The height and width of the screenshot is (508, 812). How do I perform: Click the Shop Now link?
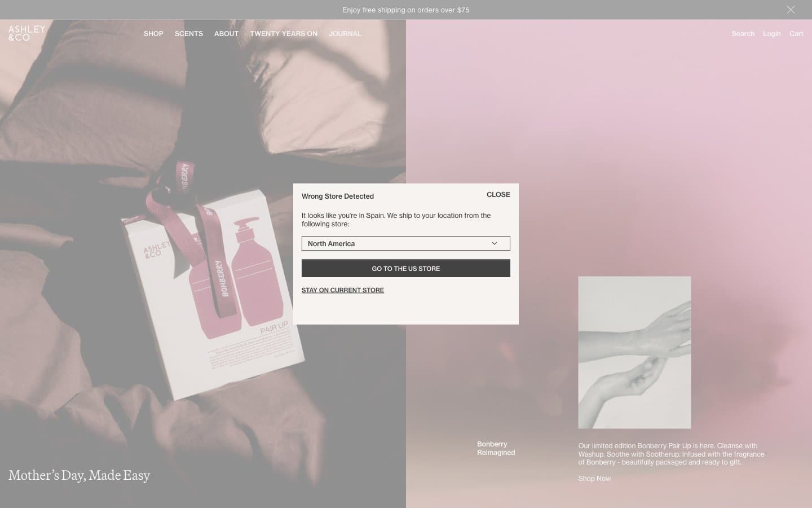[x=594, y=479]
